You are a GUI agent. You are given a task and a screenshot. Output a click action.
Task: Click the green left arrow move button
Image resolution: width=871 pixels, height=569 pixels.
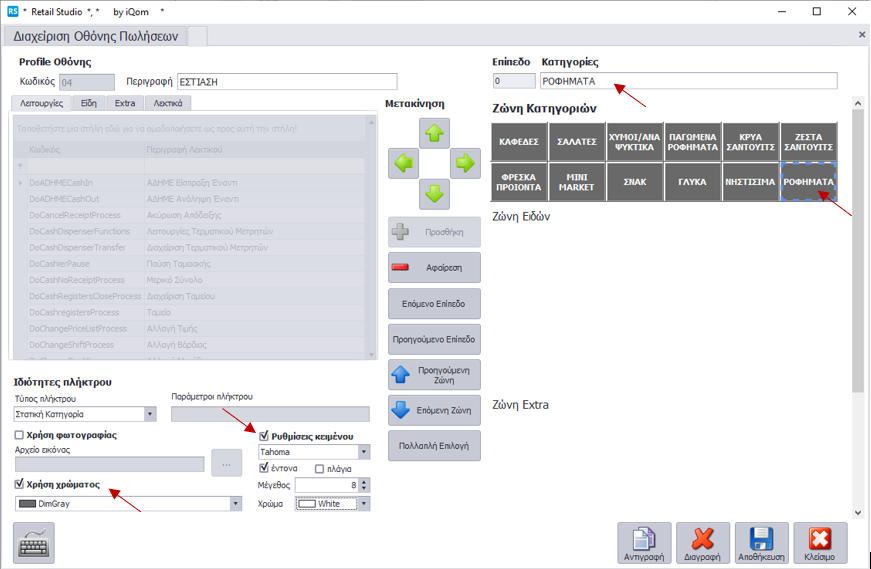click(403, 163)
